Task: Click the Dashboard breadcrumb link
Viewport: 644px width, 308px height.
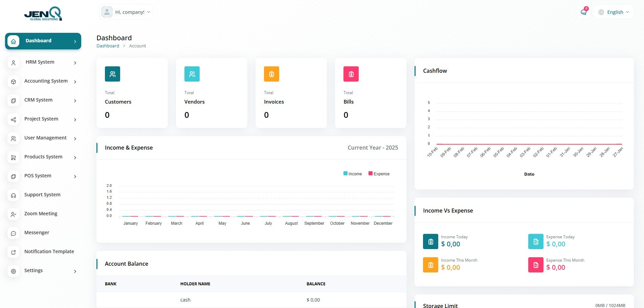Action: 108,46
